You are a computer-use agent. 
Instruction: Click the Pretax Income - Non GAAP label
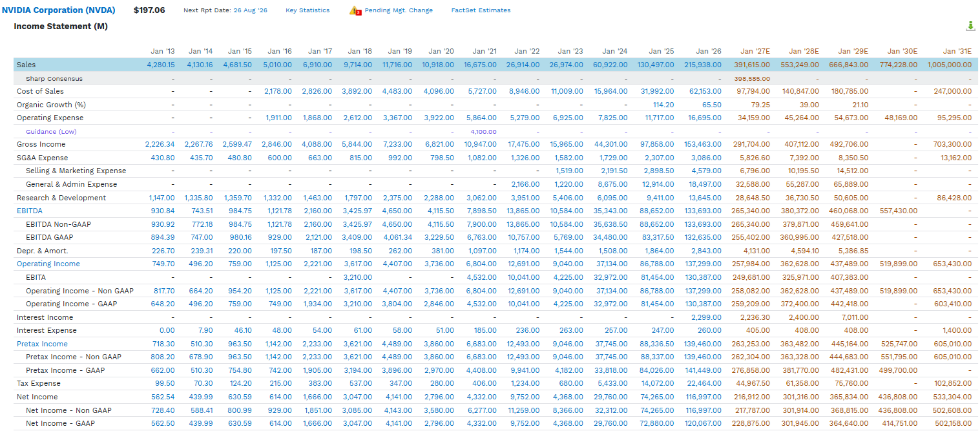[74, 357]
